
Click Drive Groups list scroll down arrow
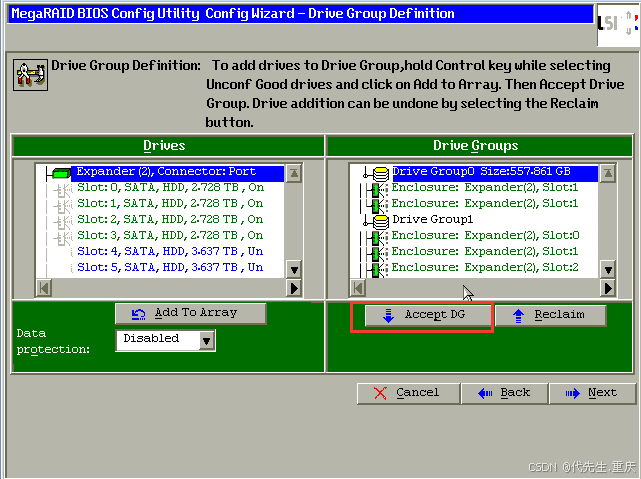pos(608,270)
